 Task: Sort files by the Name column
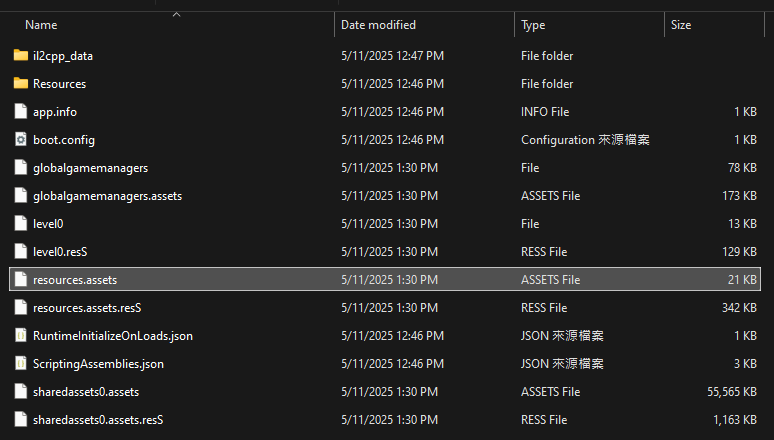[x=41, y=25]
